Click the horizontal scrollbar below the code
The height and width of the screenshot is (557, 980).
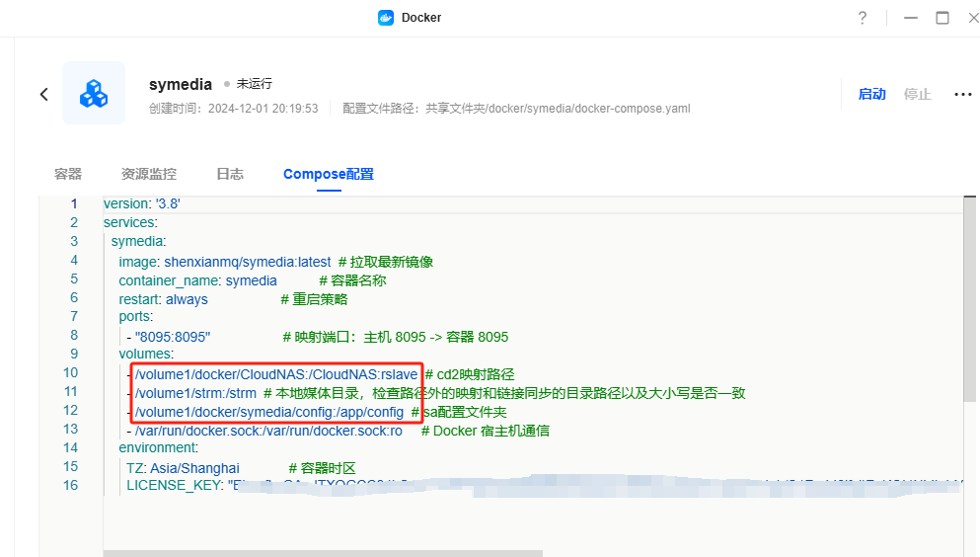click(323, 553)
